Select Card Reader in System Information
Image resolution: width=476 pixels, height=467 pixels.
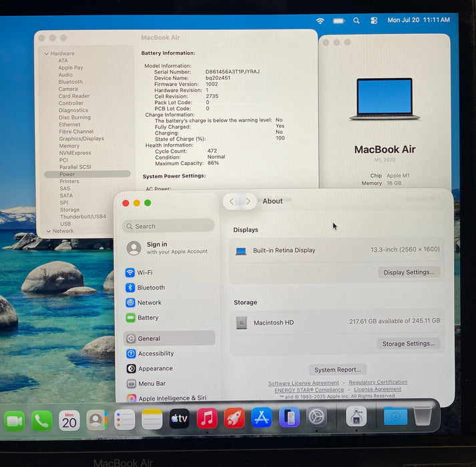pyautogui.click(x=74, y=96)
